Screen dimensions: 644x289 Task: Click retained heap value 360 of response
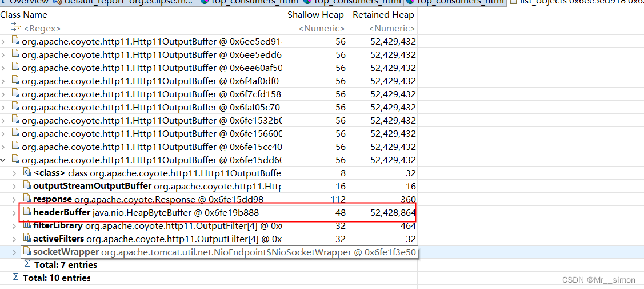[407, 199]
